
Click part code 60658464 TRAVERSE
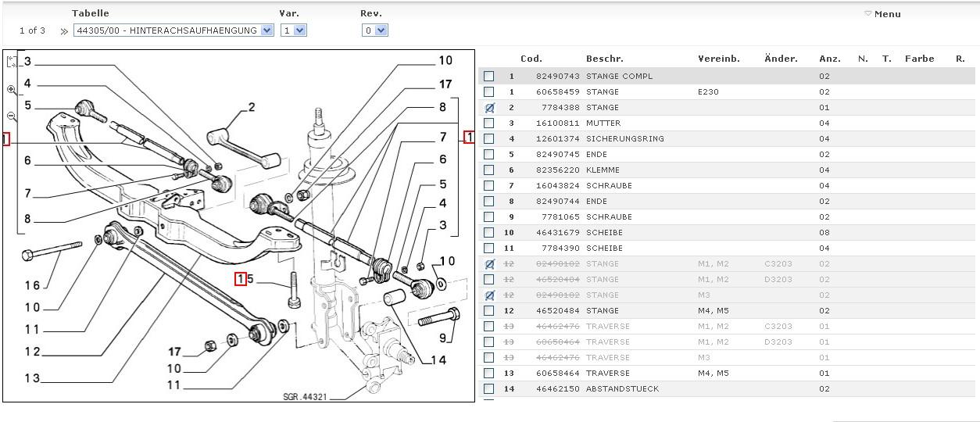(558, 374)
